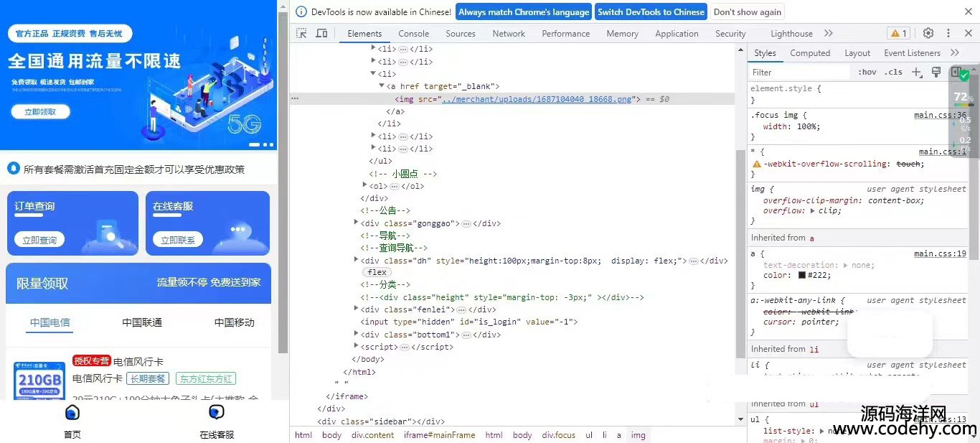
Task: Expand the div class bottom1 node
Action: (x=356, y=334)
